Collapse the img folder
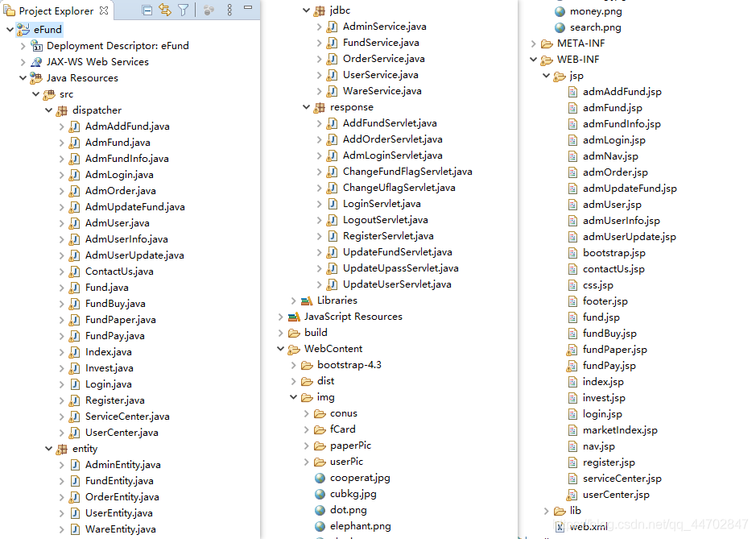Image resolution: width=756 pixels, height=539 pixels. (x=293, y=397)
